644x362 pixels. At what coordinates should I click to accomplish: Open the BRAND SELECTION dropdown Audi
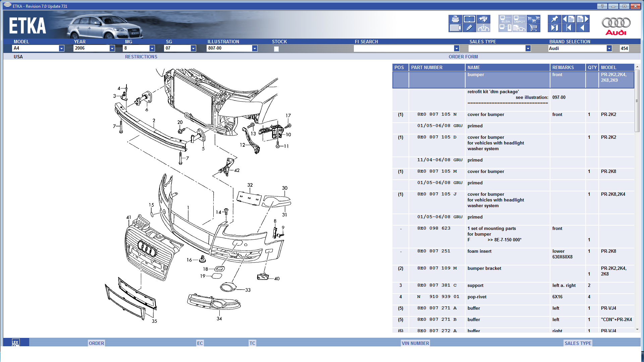(580, 48)
